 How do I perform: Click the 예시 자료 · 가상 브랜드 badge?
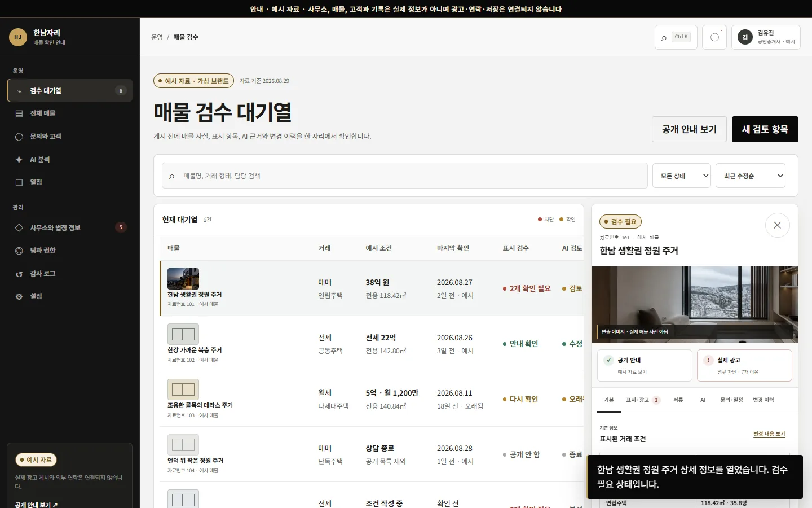point(193,81)
